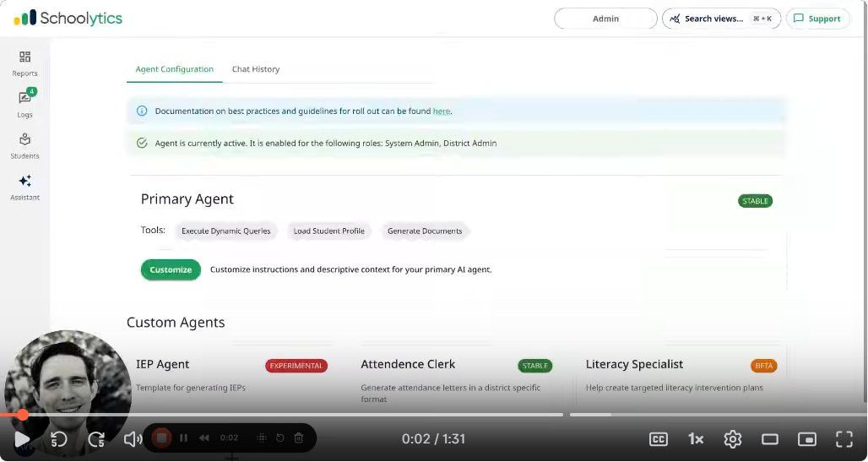The image size is (868, 462).
Task: Click the page vertical scrollbar
Action: tap(865, 220)
